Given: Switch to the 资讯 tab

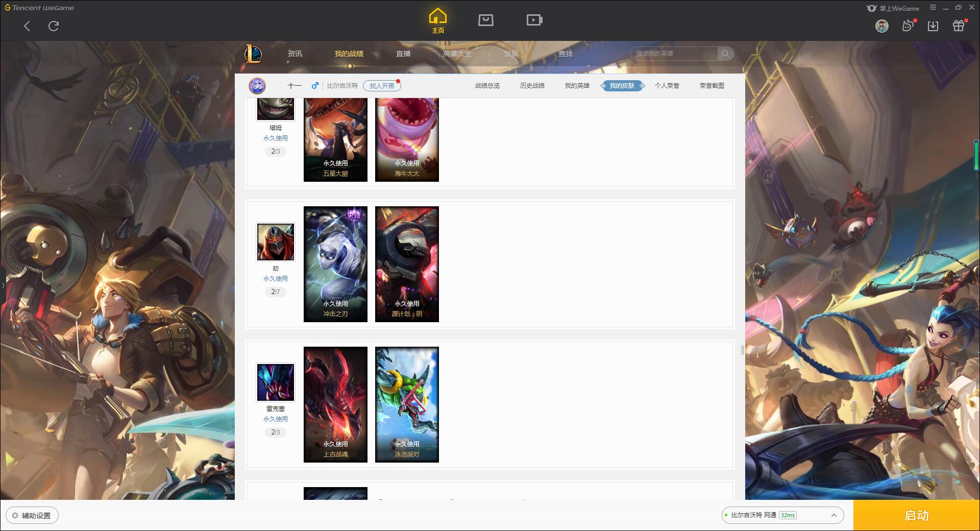Looking at the screenshot, I should tap(295, 54).
